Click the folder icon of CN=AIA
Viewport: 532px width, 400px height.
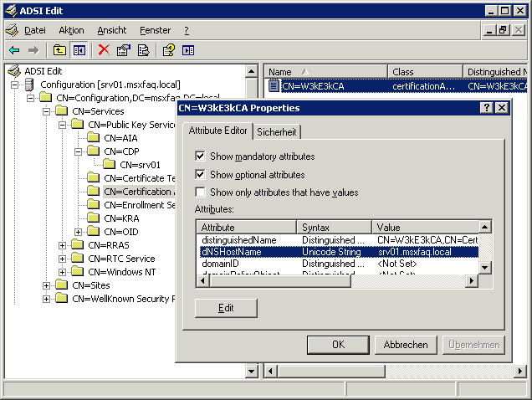click(x=93, y=137)
